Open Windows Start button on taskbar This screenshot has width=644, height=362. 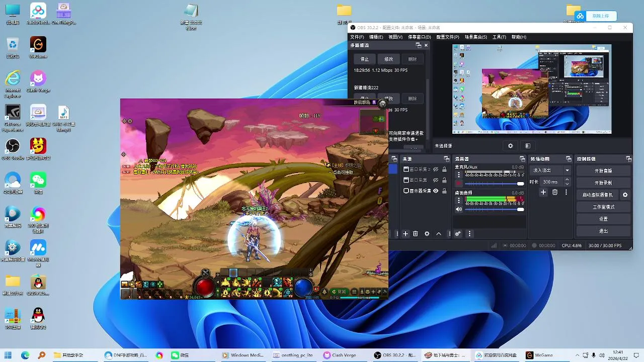click(x=9, y=355)
